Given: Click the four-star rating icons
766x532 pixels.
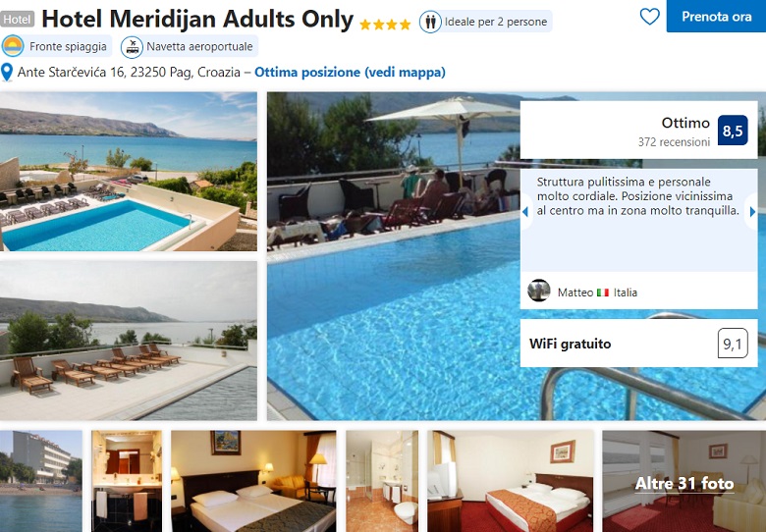Looking at the screenshot, I should 385,25.
